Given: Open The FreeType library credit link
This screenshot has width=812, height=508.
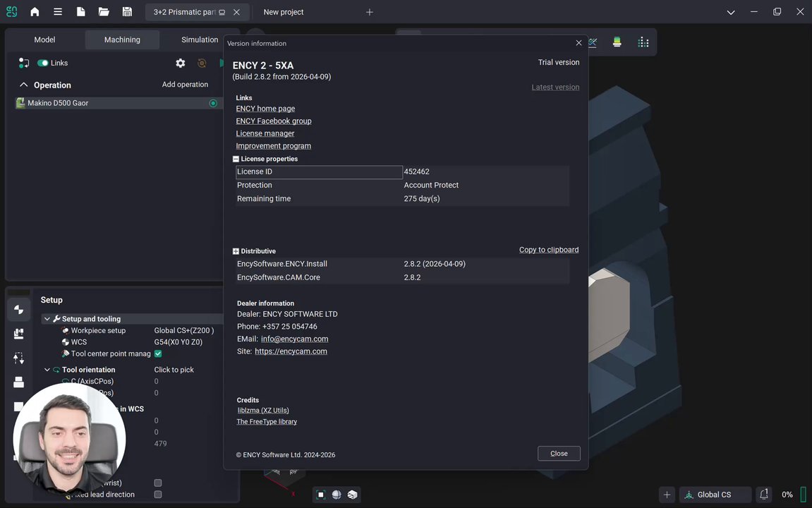Looking at the screenshot, I should tap(267, 421).
